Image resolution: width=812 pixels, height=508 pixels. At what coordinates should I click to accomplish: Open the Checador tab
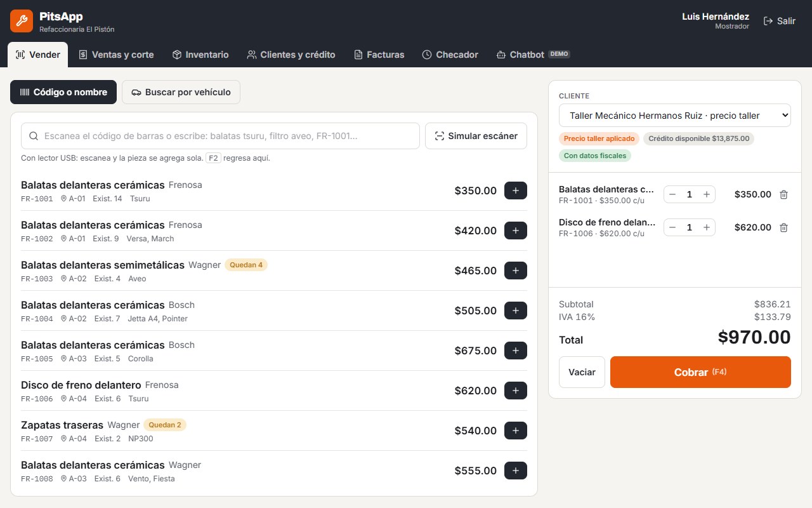tap(450, 55)
